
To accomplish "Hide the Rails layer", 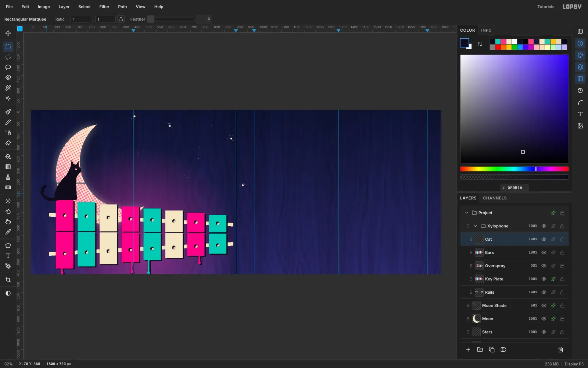I will [x=544, y=292].
